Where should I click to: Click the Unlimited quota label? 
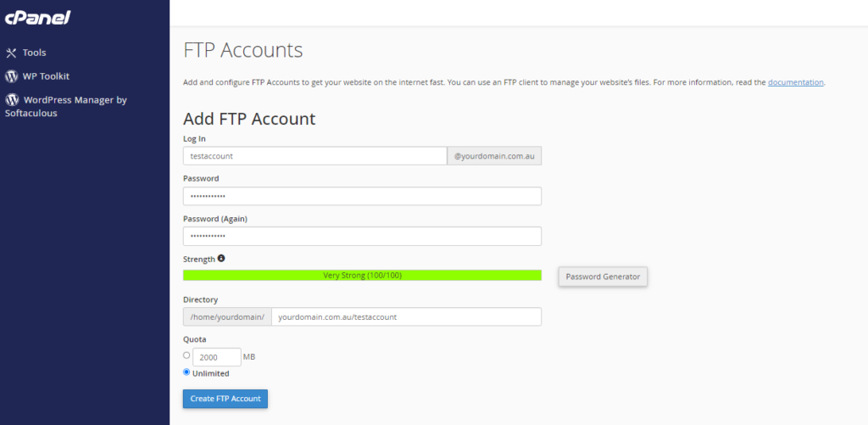tap(211, 373)
